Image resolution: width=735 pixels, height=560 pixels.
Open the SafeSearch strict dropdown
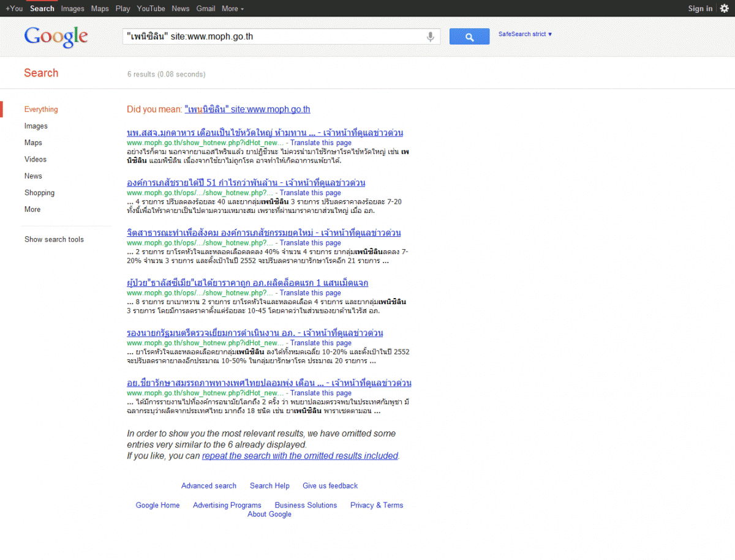(x=525, y=34)
